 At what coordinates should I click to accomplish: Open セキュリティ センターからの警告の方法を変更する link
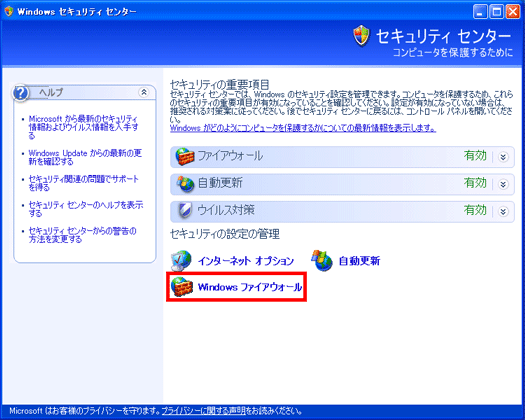[82, 235]
